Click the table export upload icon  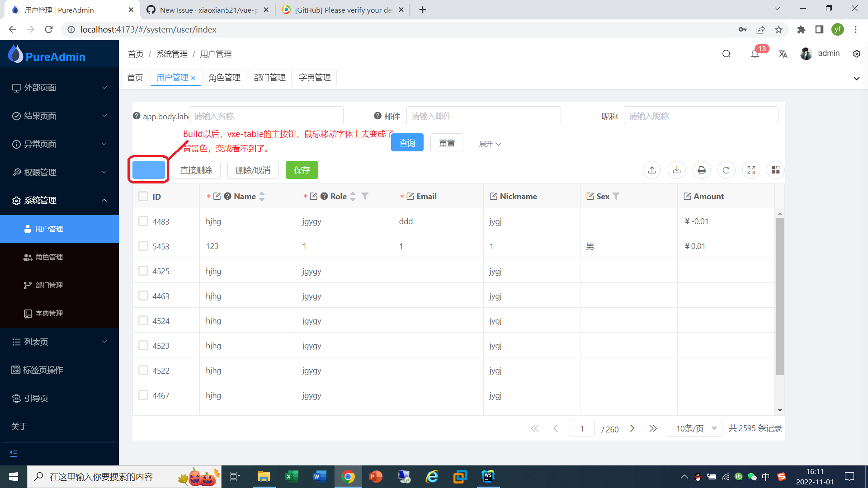[651, 170]
